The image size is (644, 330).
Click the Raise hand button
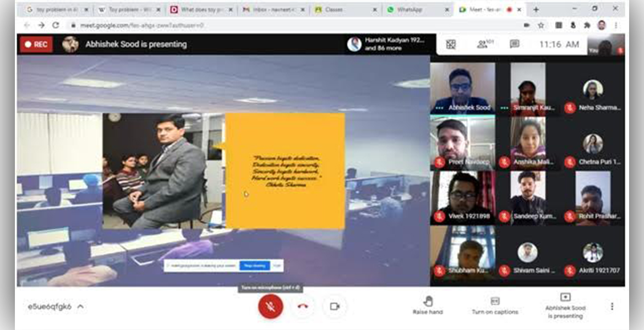click(x=428, y=306)
